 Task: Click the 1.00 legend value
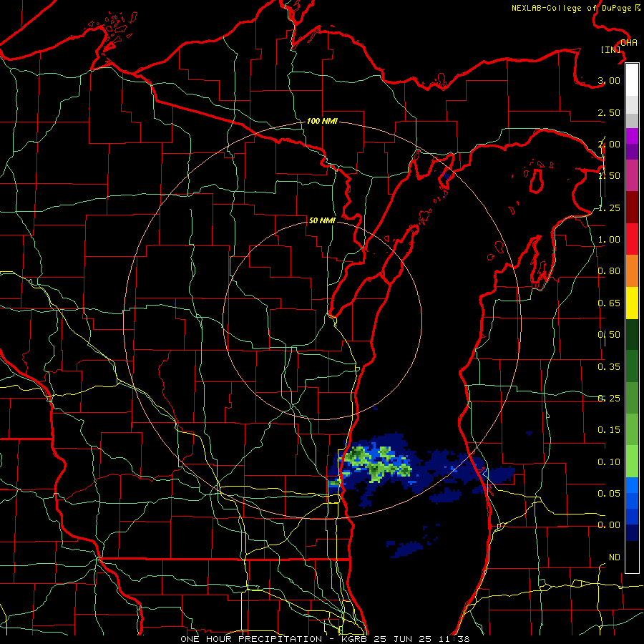[x=609, y=240]
